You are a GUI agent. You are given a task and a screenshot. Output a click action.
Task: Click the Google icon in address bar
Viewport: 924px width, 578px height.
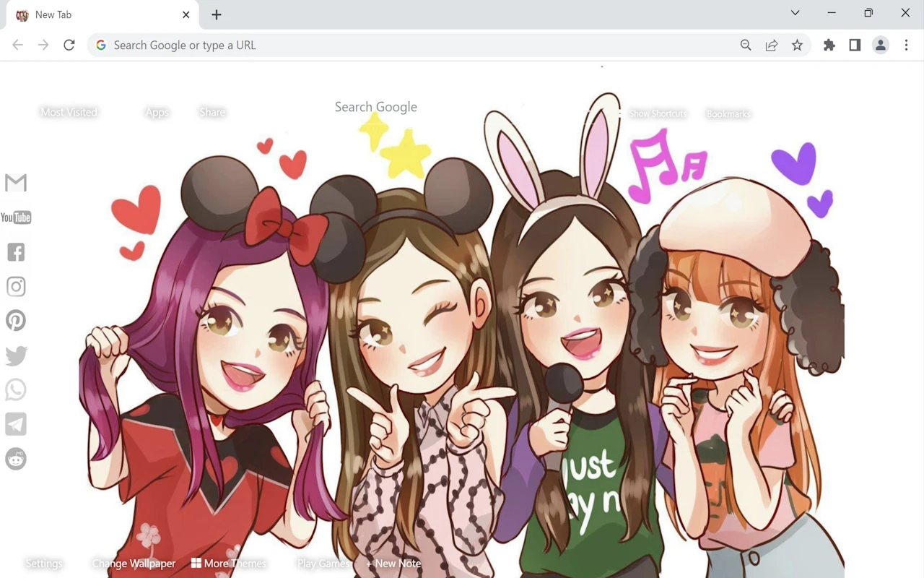[101, 45]
